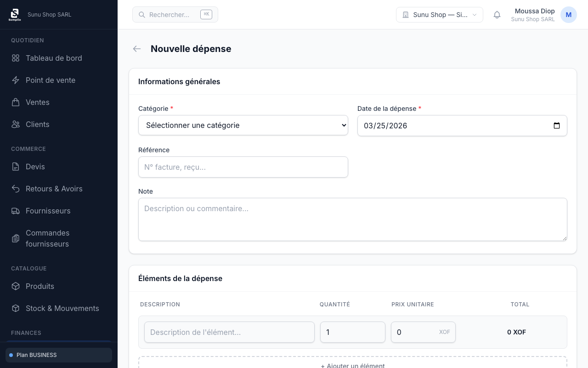This screenshot has height=368, width=588.
Task: Click the notification bell
Action: click(x=497, y=15)
